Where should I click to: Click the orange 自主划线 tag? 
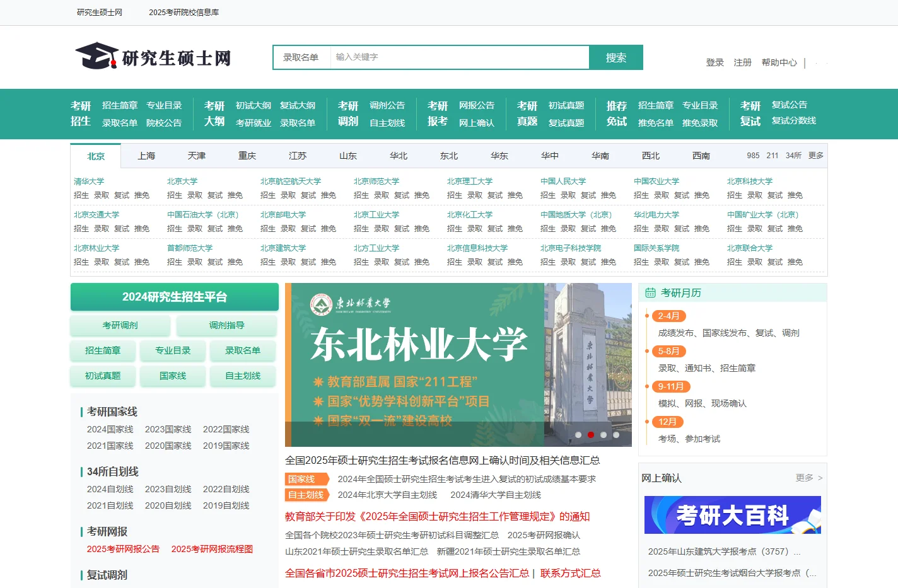(x=306, y=495)
